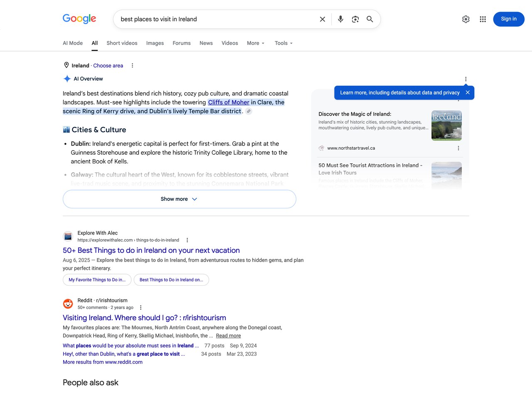Open What places would be your absolute must sees link
This screenshot has width=532, height=393.
[131, 346]
